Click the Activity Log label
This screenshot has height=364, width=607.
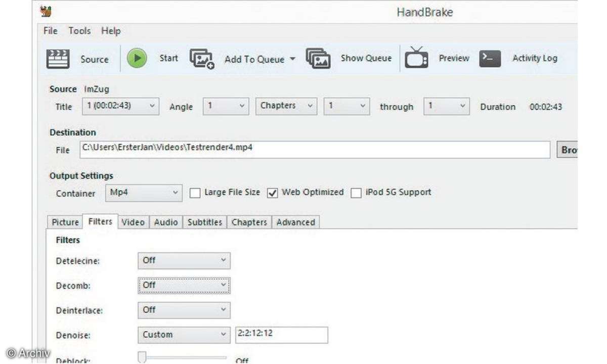coord(535,58)
